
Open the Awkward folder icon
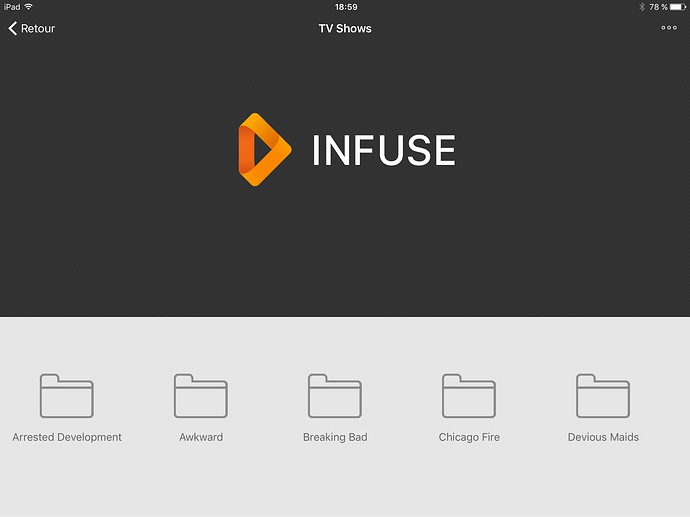pyautogui.click(x=201, y=396)
